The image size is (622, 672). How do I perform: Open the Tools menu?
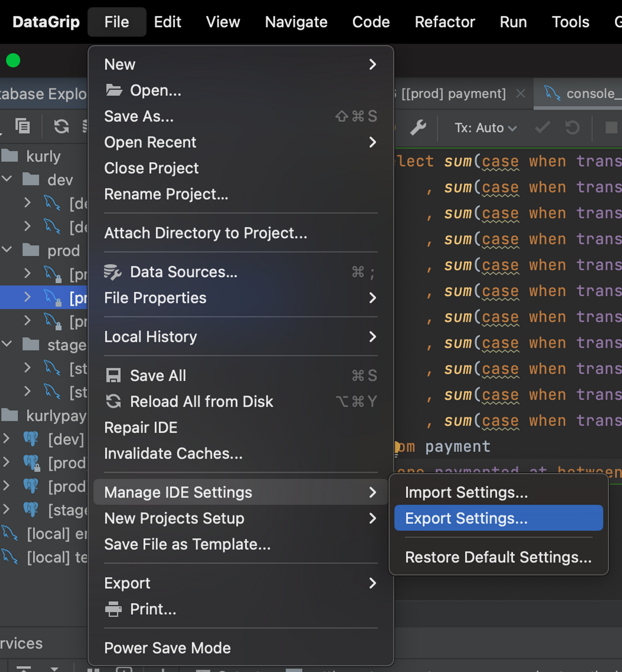click(570, 22)
